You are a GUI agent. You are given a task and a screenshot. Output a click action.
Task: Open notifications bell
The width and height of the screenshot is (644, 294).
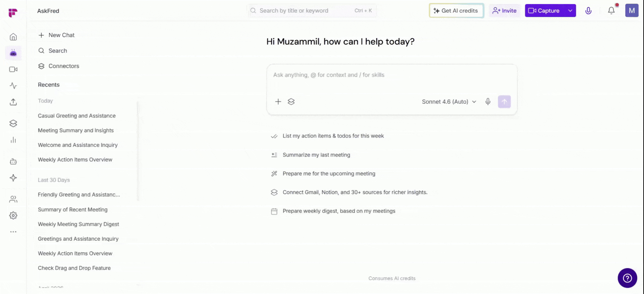[x=611, y=11]
